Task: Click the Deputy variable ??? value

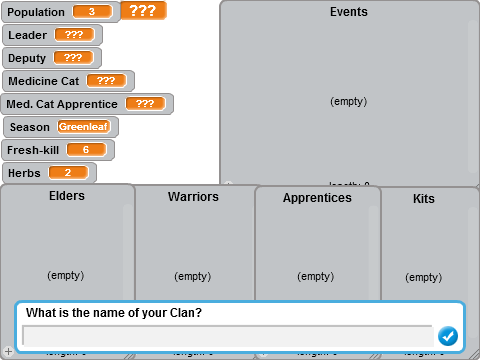Action: [73, 58]
